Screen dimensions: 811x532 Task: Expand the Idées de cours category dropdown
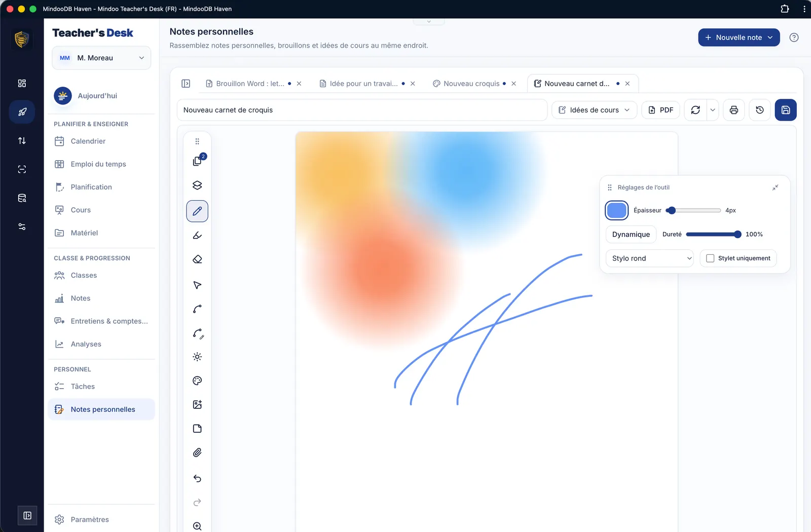point(594,110)
